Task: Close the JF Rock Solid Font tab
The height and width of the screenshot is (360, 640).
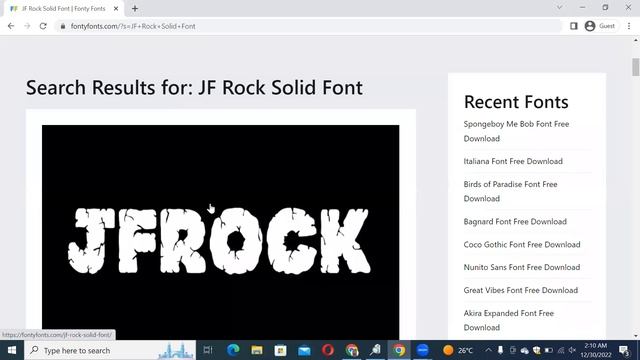Action: (x=116, y=8)
